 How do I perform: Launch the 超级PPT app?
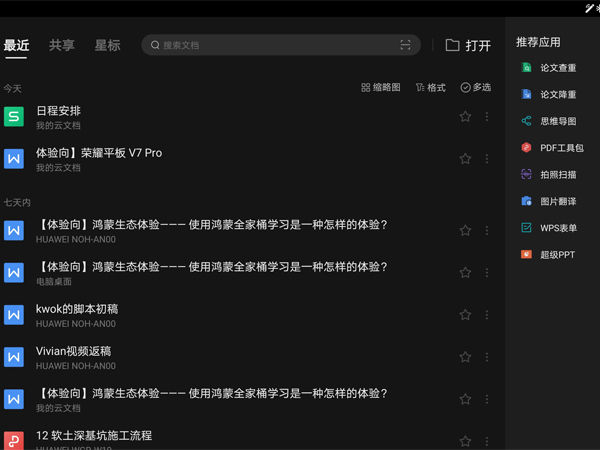click(x=548, y=254)
